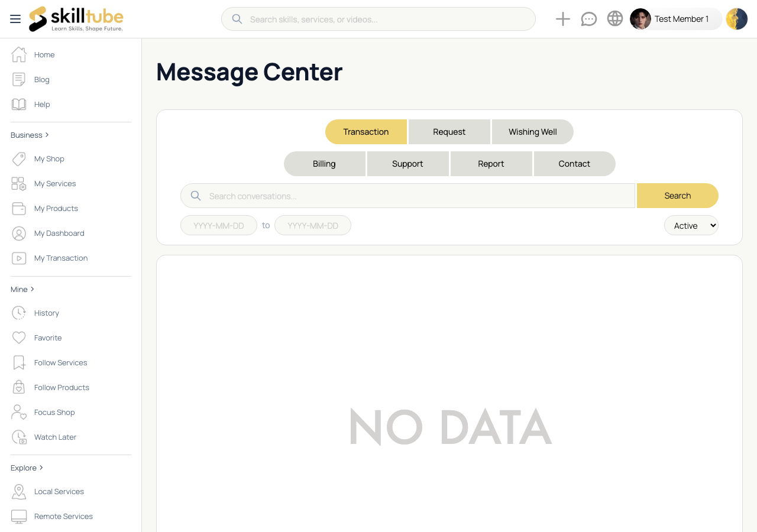This screenshot has height=532, width=757.
Task: Click the Local Services map pin icon
Action: pos(19,491)
